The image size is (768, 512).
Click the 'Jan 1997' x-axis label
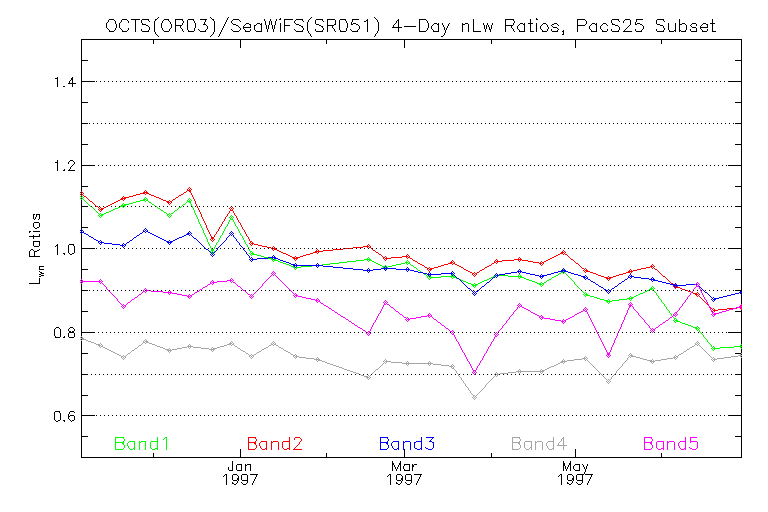click(x=240, y=473)
